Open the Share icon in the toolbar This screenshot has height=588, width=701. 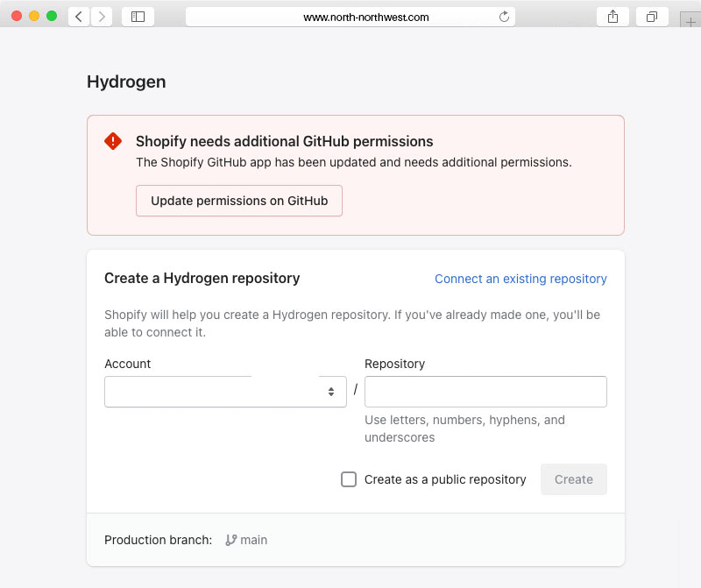tap(612, 17)
